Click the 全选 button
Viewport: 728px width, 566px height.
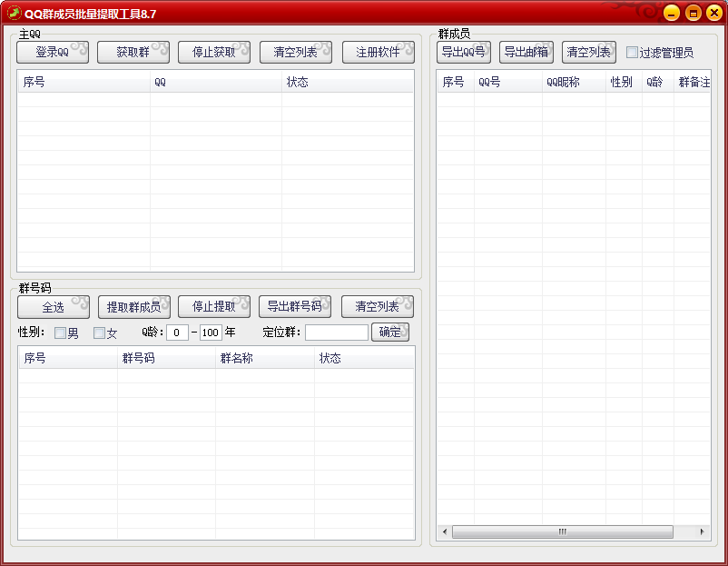(x=54, y=307)
